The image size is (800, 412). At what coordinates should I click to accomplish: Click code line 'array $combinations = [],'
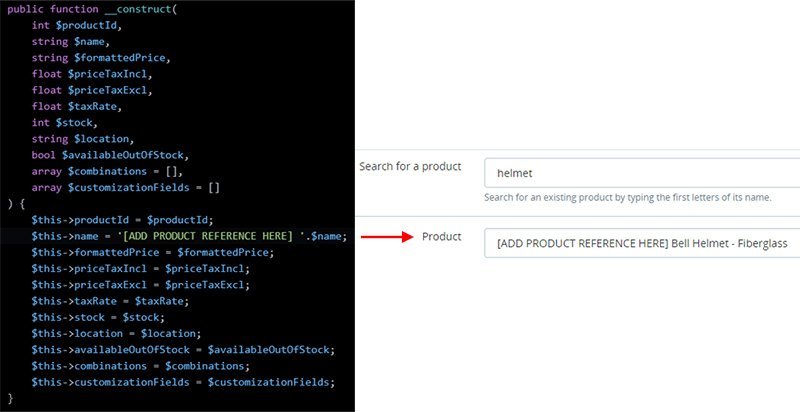[107, 172]
